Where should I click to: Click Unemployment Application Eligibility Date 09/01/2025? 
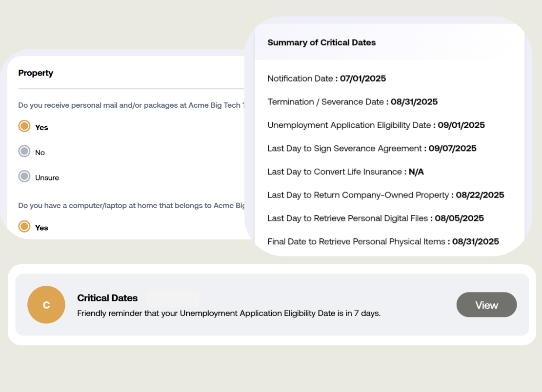tap(376, 125)
